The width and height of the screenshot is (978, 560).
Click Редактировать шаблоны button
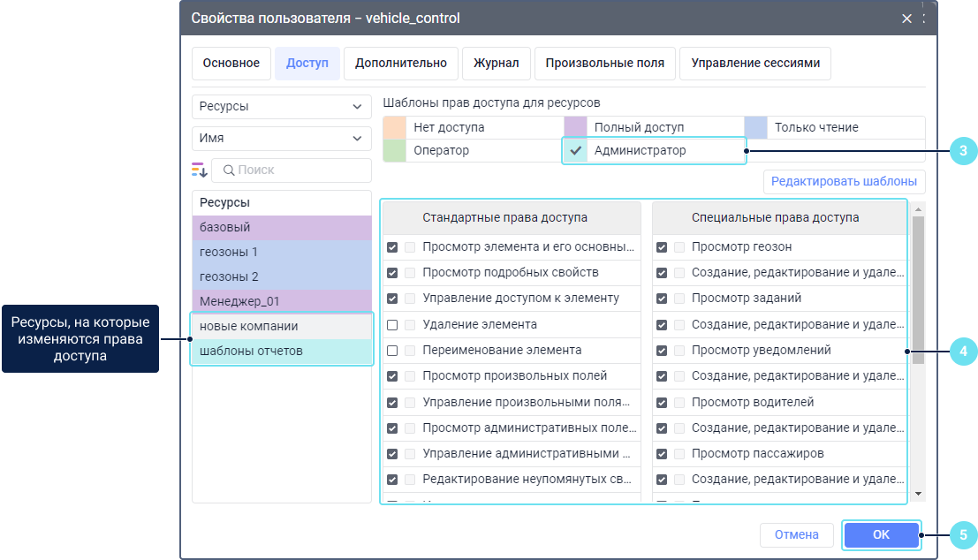844,183
